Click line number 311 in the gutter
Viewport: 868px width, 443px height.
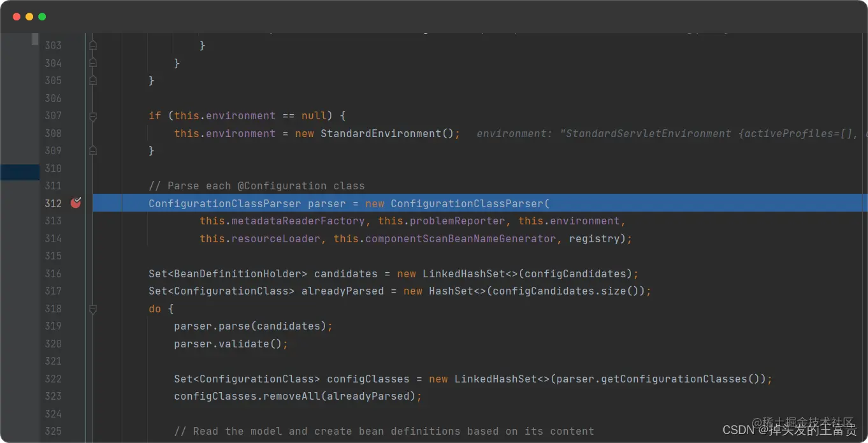[x=53, y=185]
